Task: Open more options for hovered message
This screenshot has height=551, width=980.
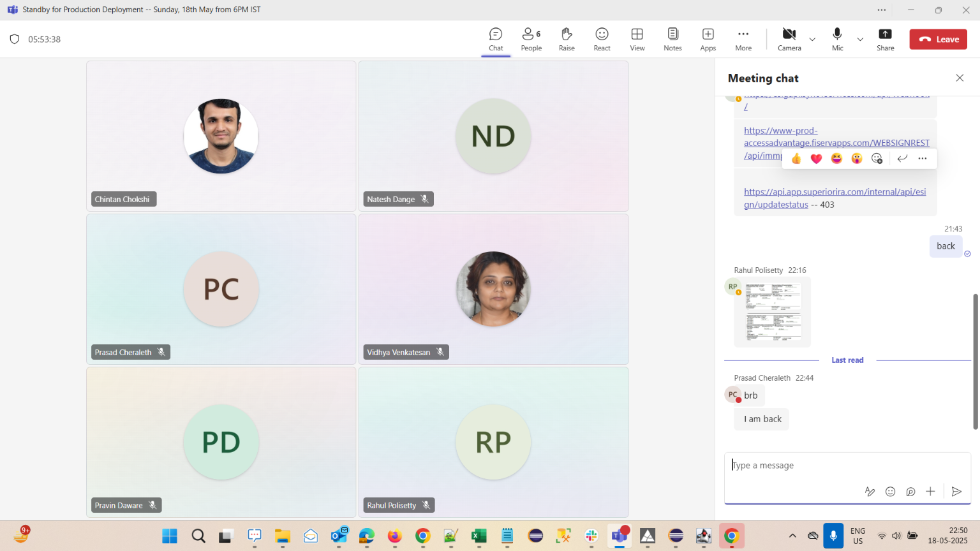Action: point(923,159)
